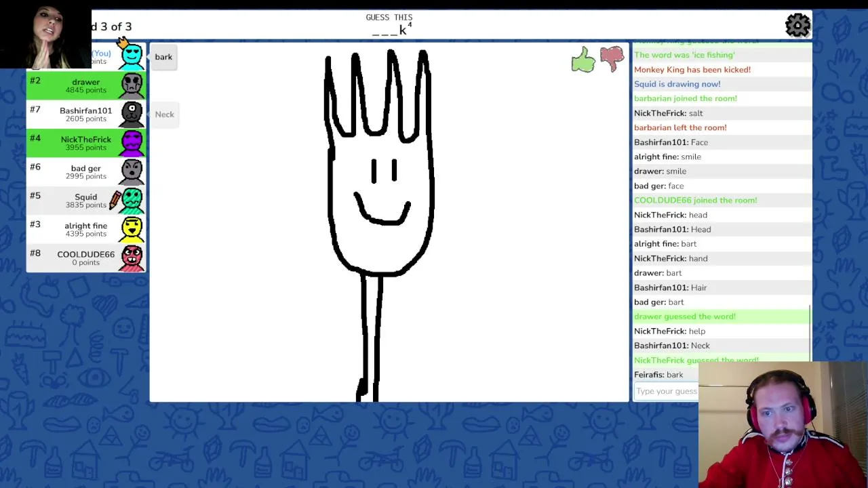Click alright fine's yellow avatar
Screen dimensions: 868x488
[x=132, y=229]
